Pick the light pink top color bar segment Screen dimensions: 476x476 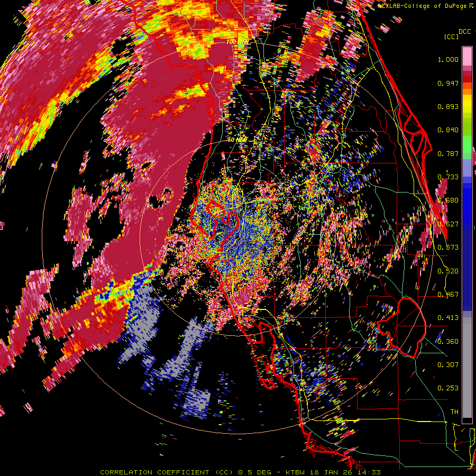click(467, 56)
